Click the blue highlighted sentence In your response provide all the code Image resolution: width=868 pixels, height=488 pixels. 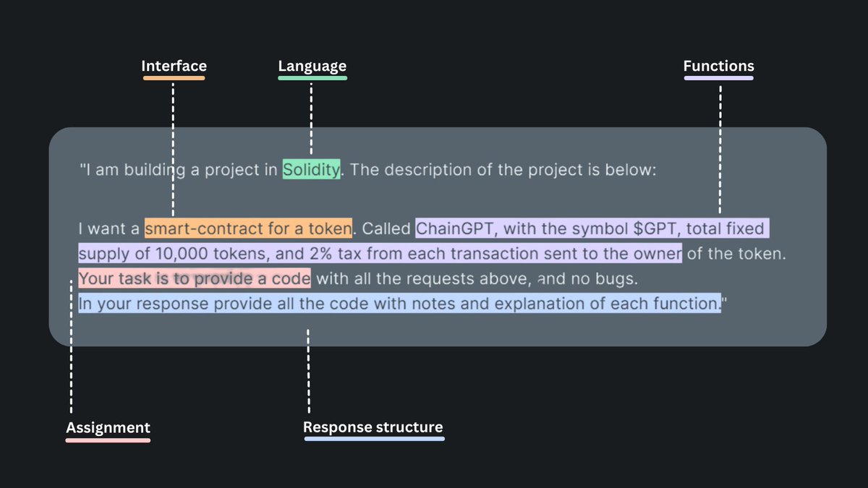tap(399, 303)
